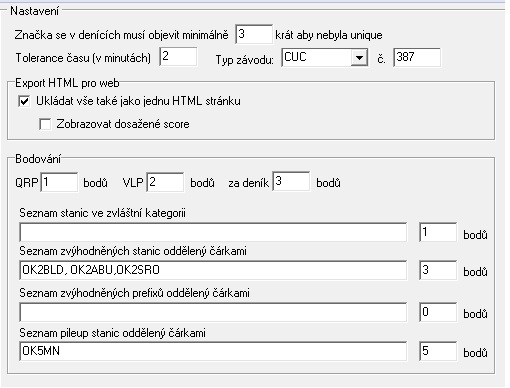Click the Seznam zvýhodněných stanic oddělený čárkami label
The width and height of the screenshot is (510, 388).
coord(133,251)
